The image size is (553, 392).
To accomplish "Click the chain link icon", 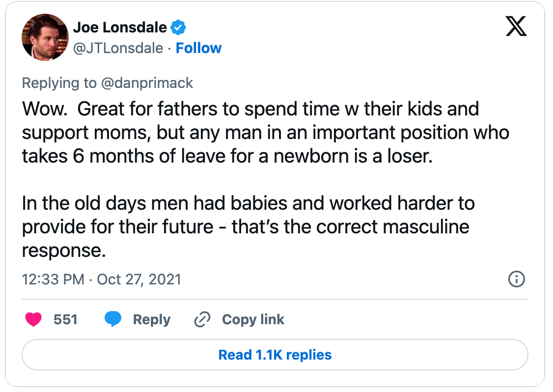I will point(202,320).
